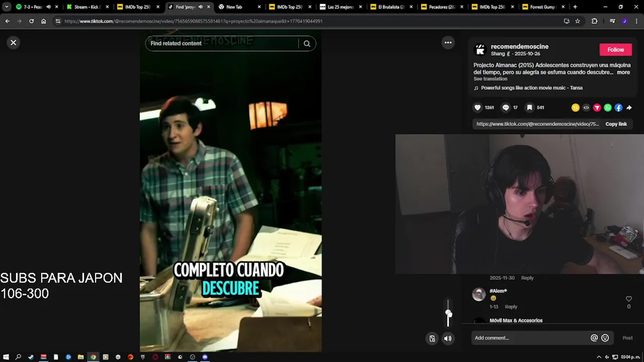The image size is (644, 362).
Task: Reply to the comment dated 2025-11-30
Action: click(527, 278)
